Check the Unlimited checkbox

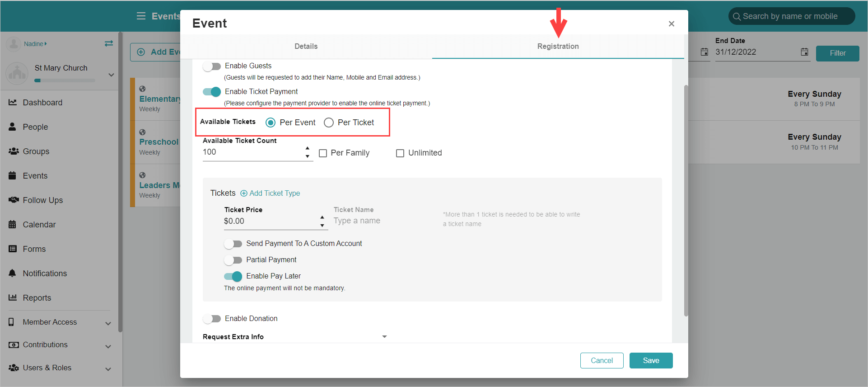[400, 153]
